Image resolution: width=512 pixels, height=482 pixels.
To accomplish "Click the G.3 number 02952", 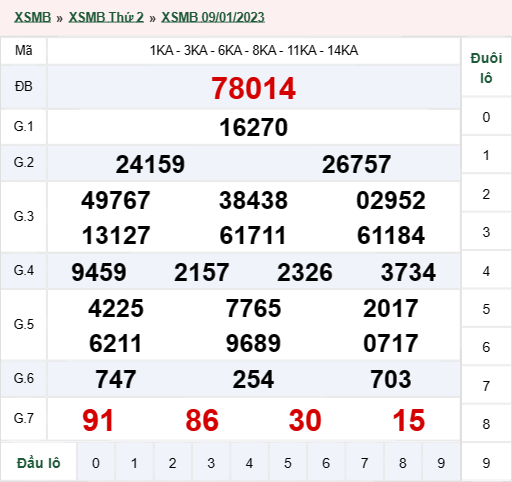I will [x=391, y=200].
